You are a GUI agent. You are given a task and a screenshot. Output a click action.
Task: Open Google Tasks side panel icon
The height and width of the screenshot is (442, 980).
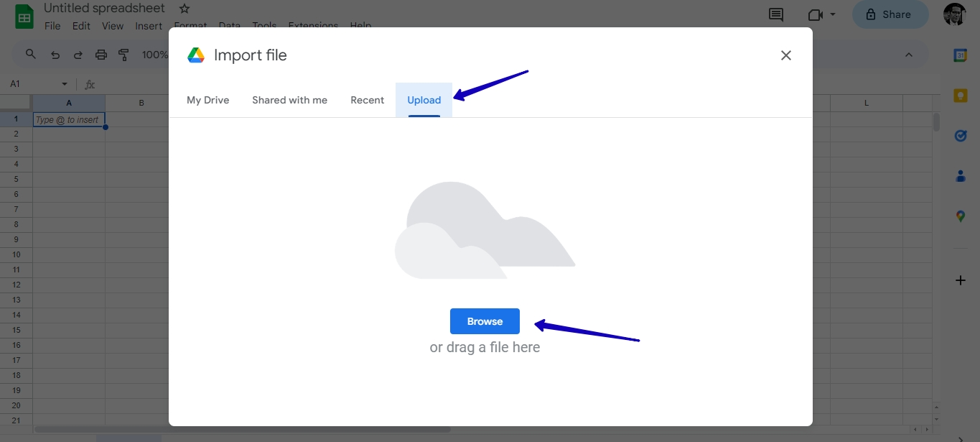pyautogui.click(x=960, y=136)
